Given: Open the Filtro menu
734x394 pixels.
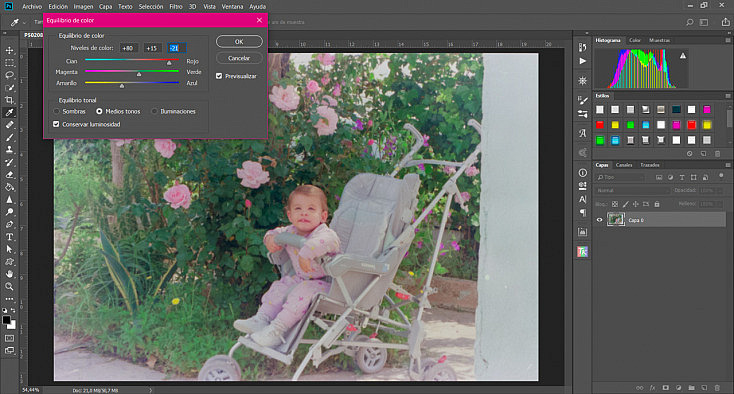Looking at the screenshot, I should pos(176,7).
